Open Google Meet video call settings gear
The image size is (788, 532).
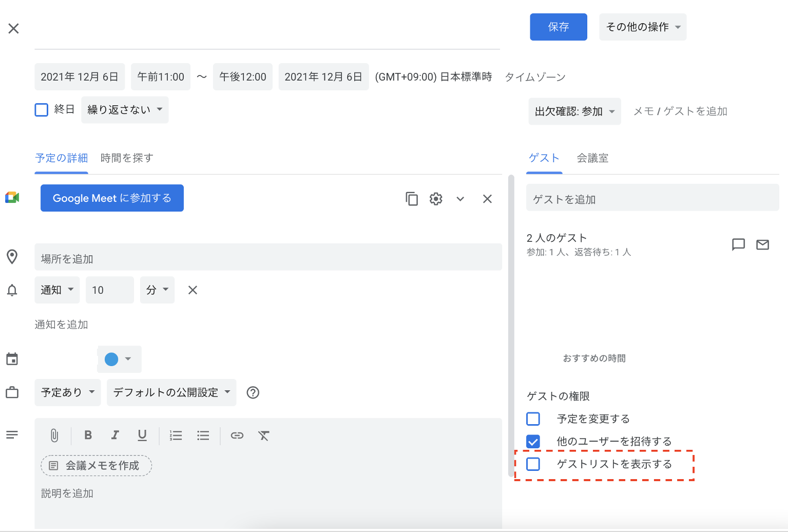tap(436, 199)
